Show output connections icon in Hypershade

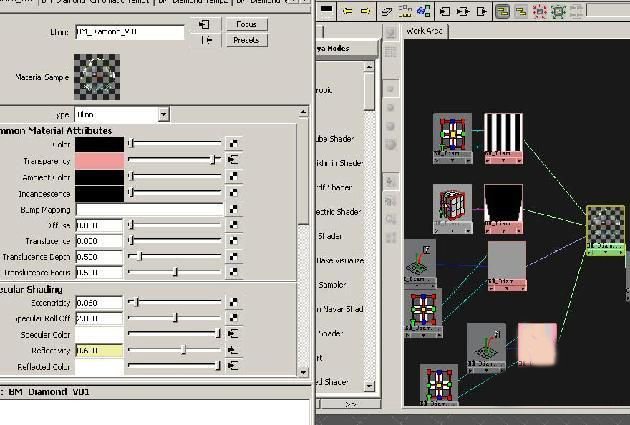click(x=481, y=11)
